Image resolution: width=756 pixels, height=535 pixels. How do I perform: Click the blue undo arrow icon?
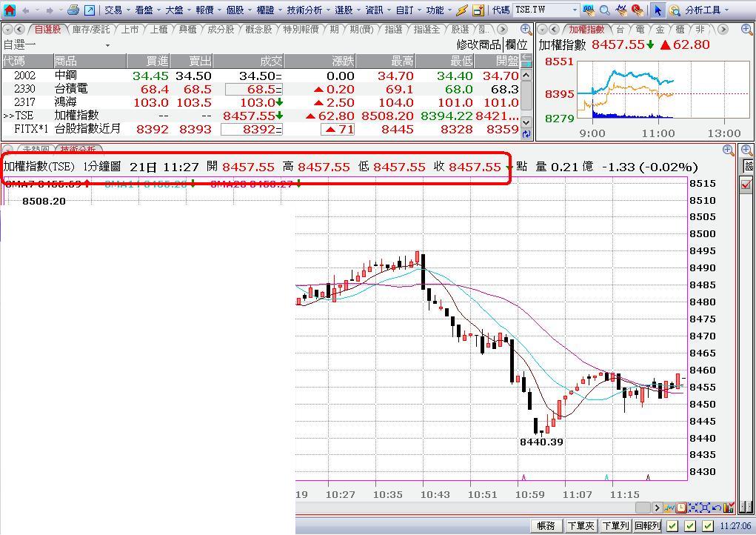coord(717,508)
